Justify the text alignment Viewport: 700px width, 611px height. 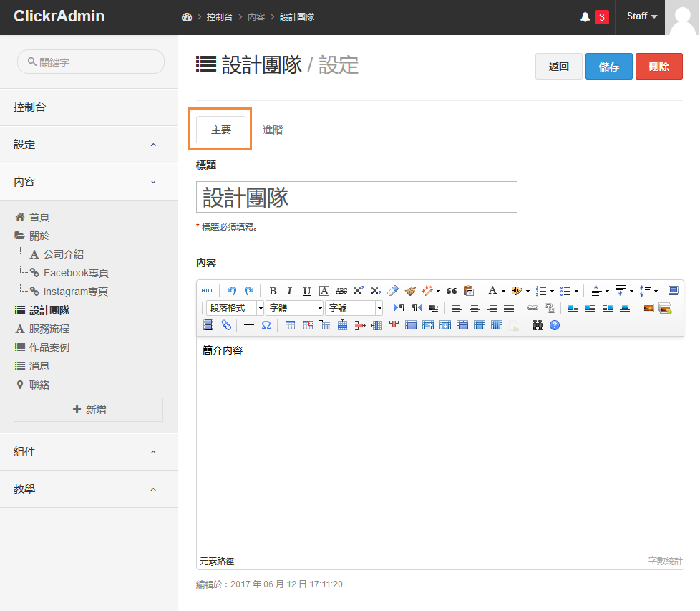pyautogui.click(x=508, y=308)
